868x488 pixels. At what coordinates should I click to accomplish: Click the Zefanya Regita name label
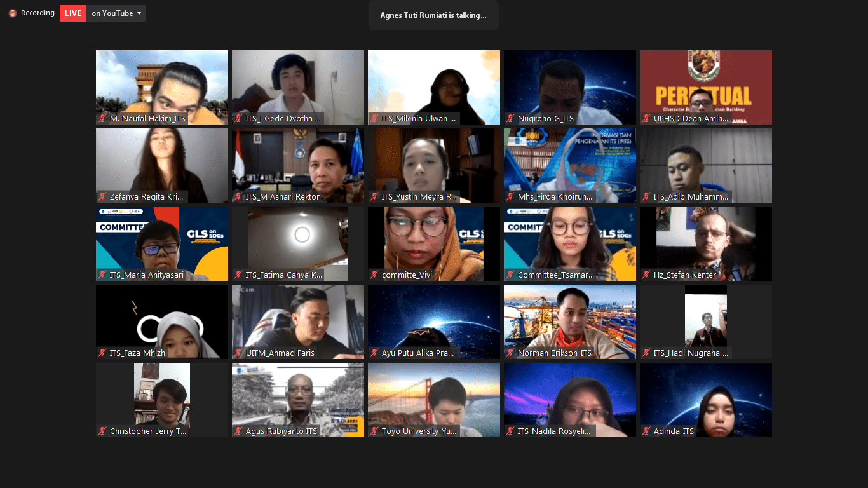(146, 197)
